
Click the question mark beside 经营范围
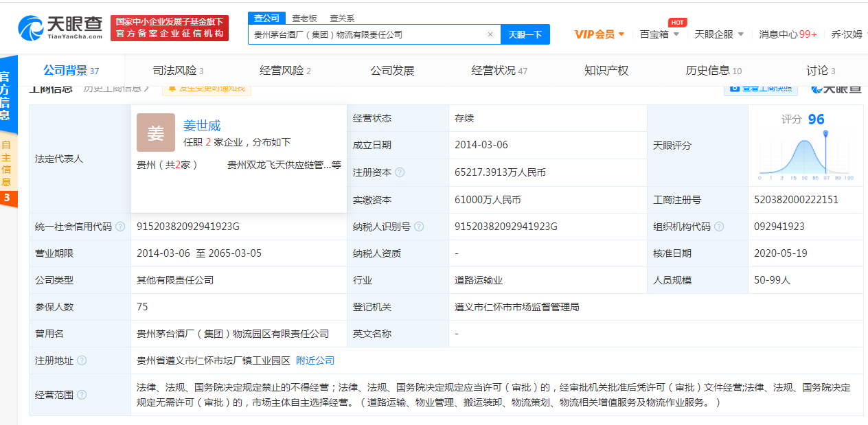pyautogui.click(x=82, y=395)
